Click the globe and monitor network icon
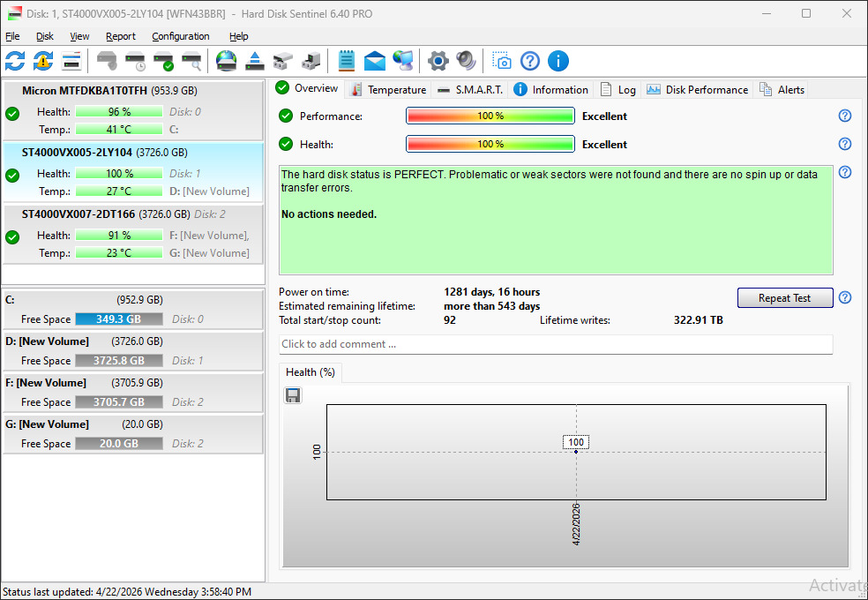 click(x=403, y=61)
